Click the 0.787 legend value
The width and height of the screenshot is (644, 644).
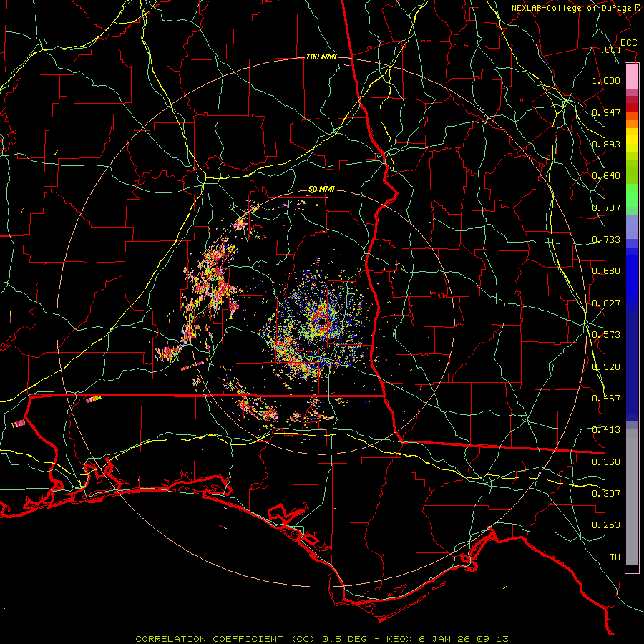pyautogui.click(x=606, y=208)
